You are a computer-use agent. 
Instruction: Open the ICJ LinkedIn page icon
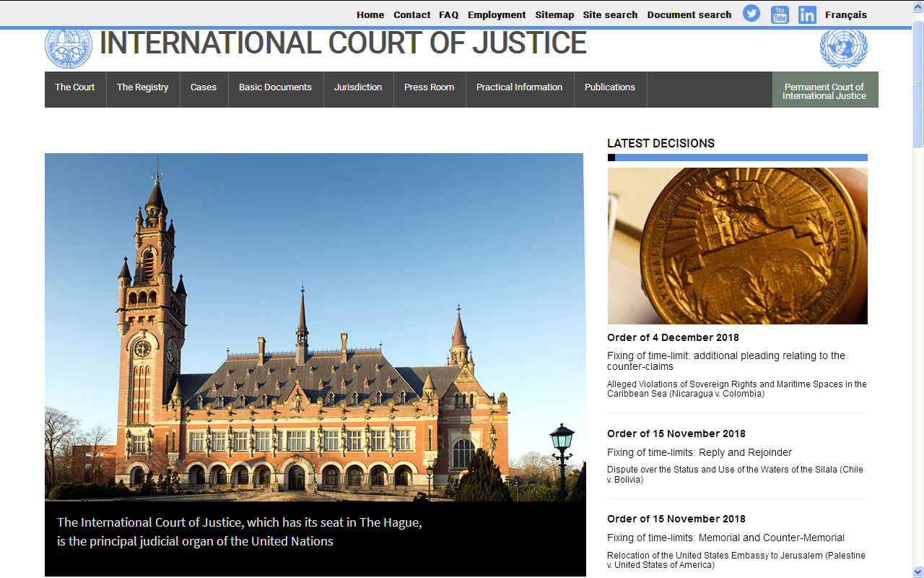click(807, 14)
